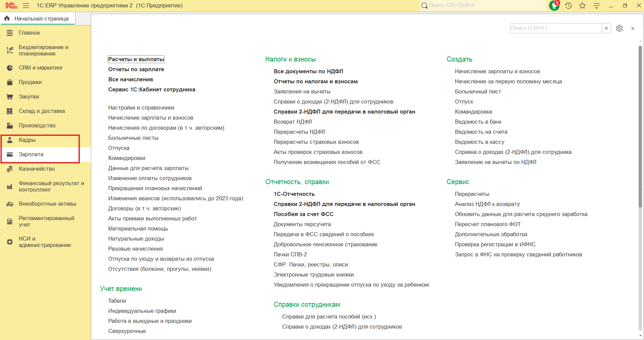Viewport: 644px width, 340px height.
Task: Create Начисление зарплаты и взносов
Action: 497,72
